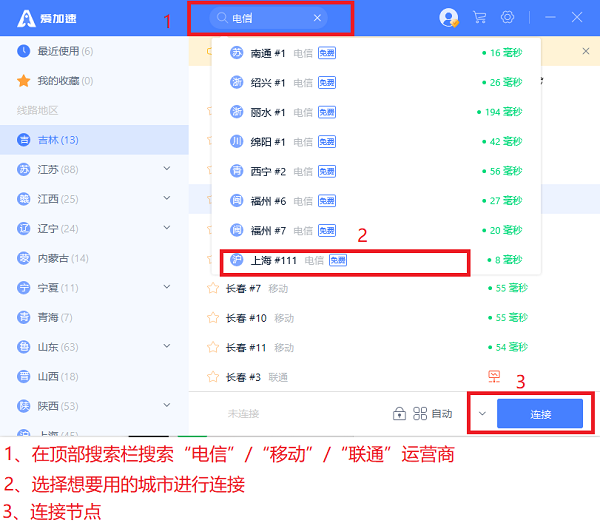Click the orange star beside 我的收藏
The width and height of the screenshot is (600, 523).
pyautogui.click(x=24, y=81)
